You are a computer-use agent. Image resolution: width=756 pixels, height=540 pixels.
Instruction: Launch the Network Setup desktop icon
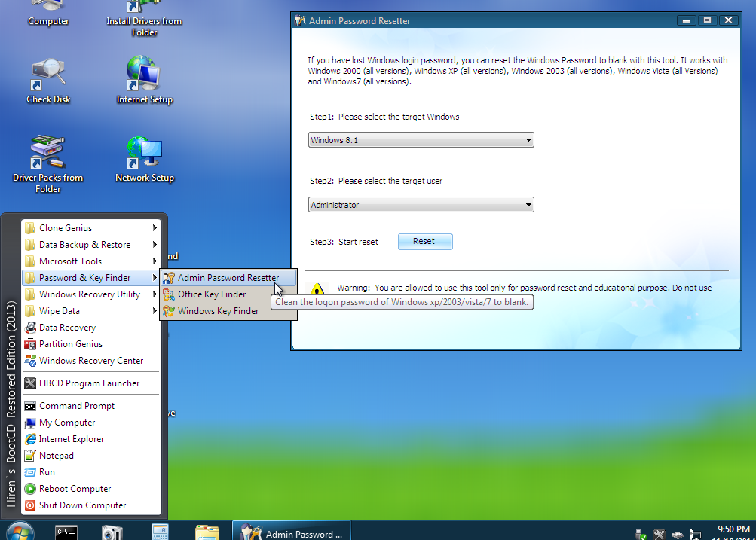coord(144,160)
